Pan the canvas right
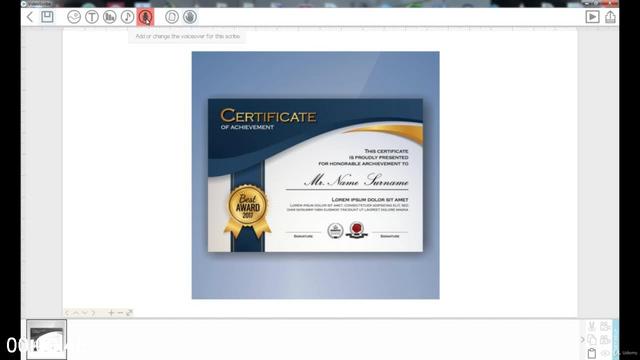640x360 pixels. click(93, 313)
